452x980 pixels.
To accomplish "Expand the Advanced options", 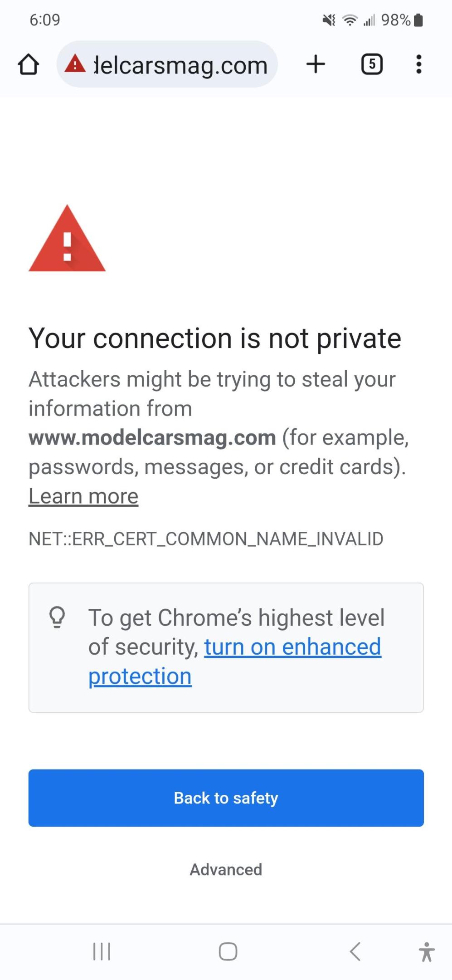I will [x=225, y=870].
